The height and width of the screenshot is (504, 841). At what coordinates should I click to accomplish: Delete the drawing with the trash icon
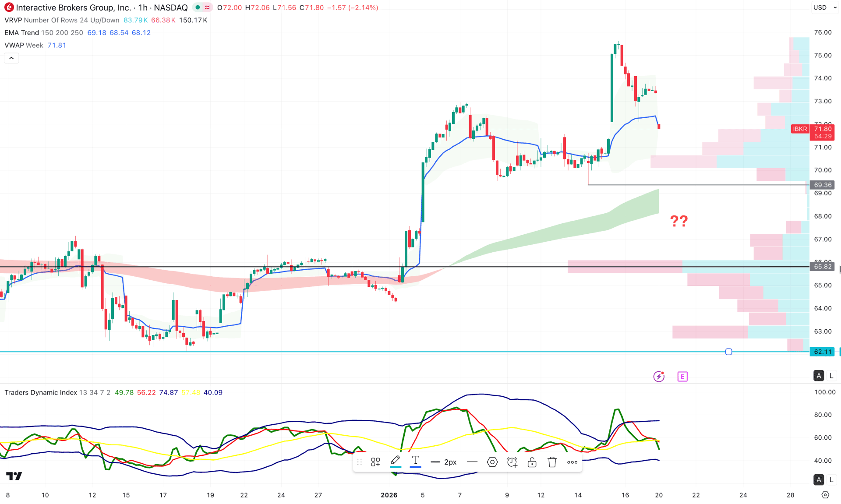point(551,462)
